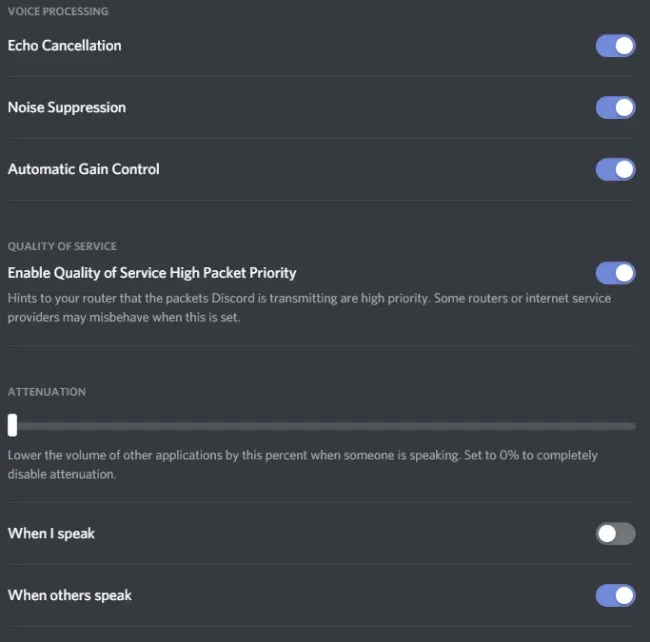Click the attenuation help text below the slider
This screenshot has height=642, width=650.
coord(303,465)
